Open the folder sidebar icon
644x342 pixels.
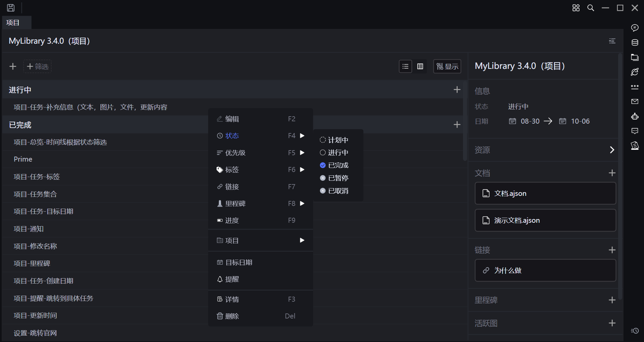pos(635,57)
